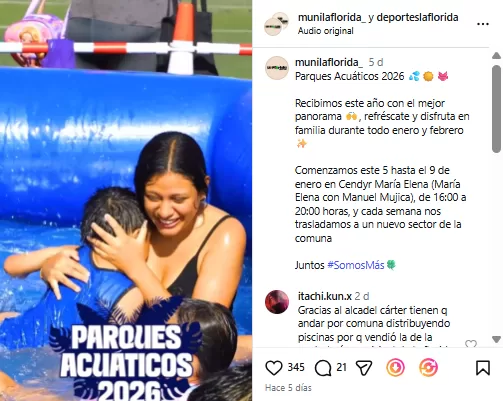Like the post with the heart icon
Image resolution: width=503 pixels, height=401 pixels.
pos(274,368)
